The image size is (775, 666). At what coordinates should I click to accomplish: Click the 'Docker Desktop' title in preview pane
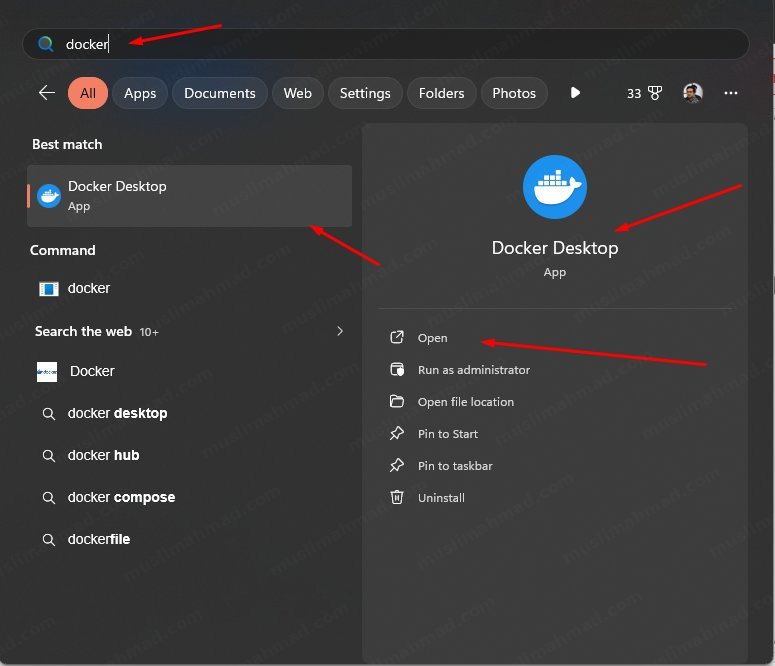click(555, 248)
